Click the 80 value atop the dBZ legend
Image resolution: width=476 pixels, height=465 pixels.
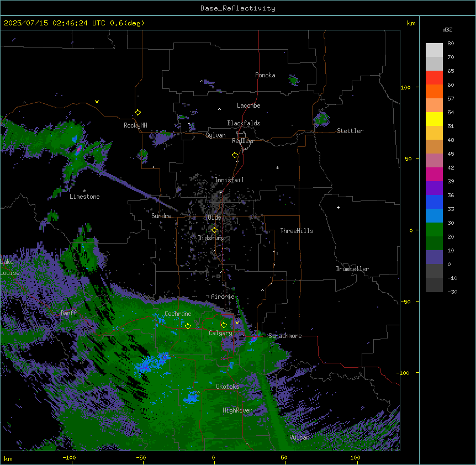point(451,44)
